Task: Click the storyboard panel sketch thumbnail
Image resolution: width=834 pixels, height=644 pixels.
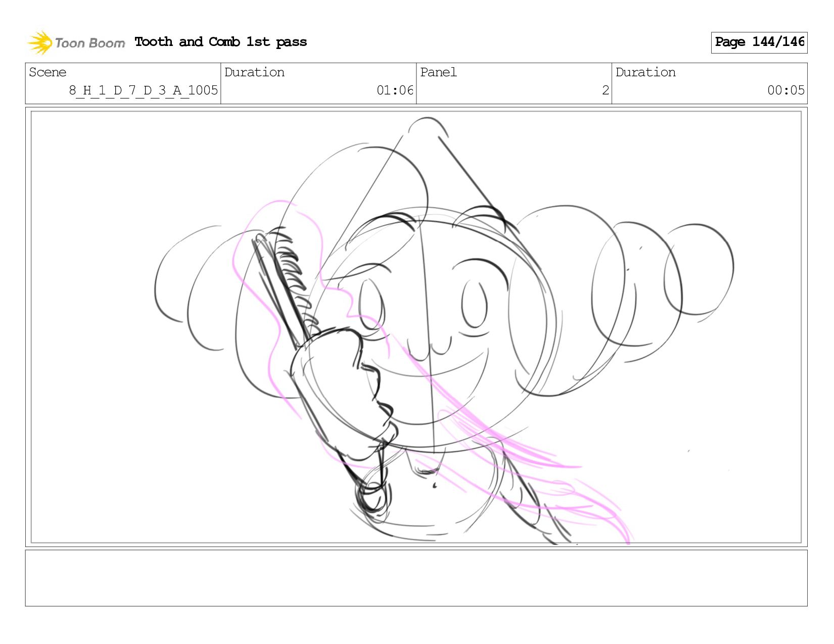Action: pos(416,327)
